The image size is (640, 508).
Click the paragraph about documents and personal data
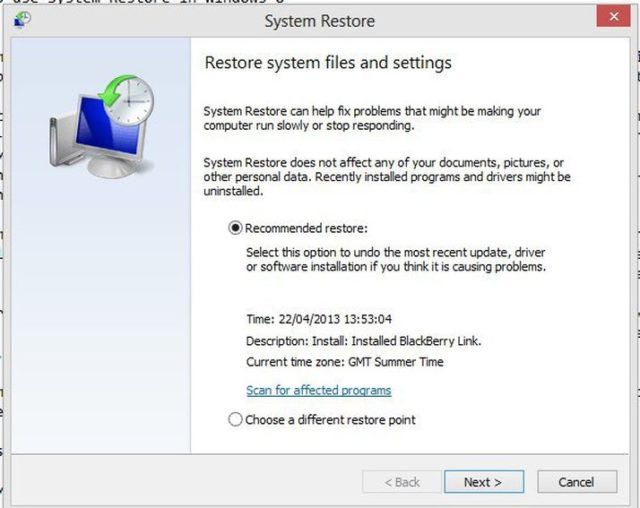[x=386, y=177]
